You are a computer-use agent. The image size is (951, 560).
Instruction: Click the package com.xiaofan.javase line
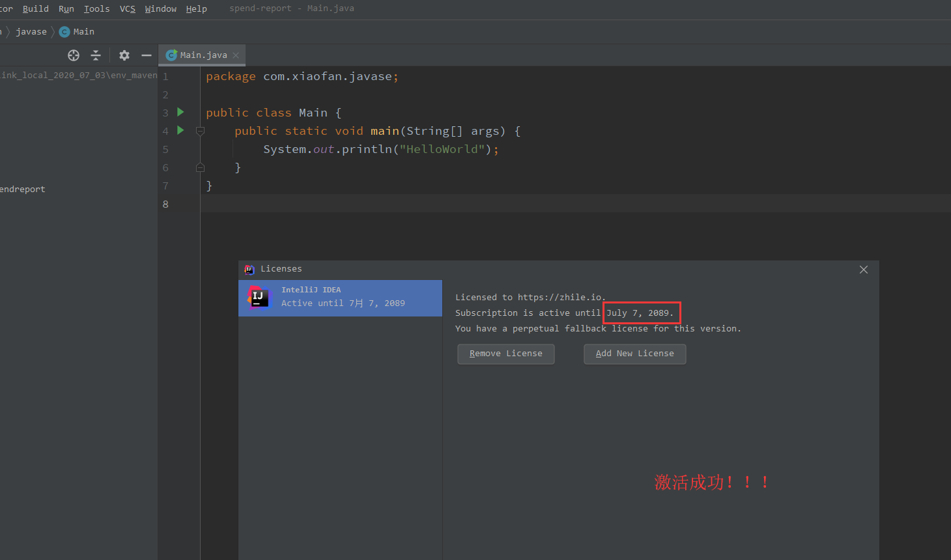302,76
